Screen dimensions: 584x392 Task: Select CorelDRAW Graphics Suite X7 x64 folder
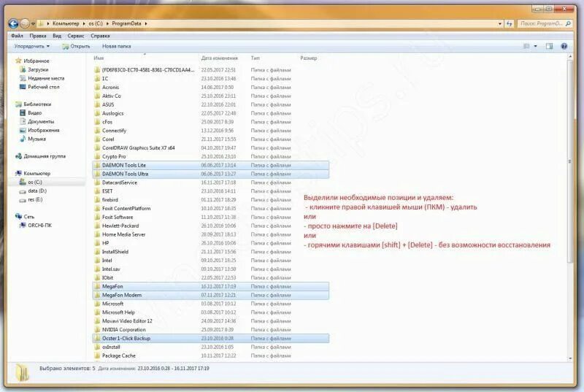tap(139, 147)
